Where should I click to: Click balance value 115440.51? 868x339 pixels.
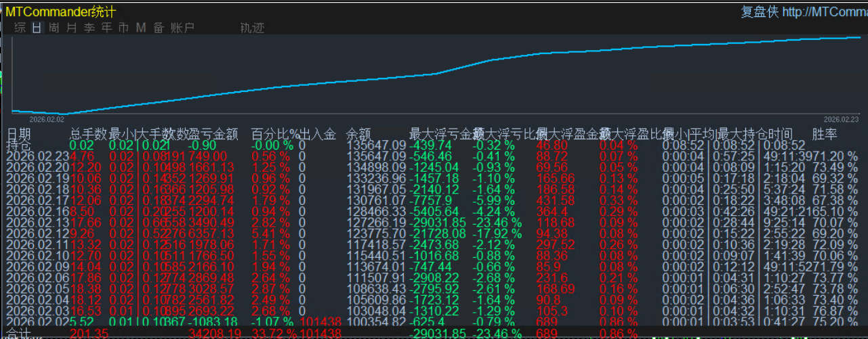[376, 255]
